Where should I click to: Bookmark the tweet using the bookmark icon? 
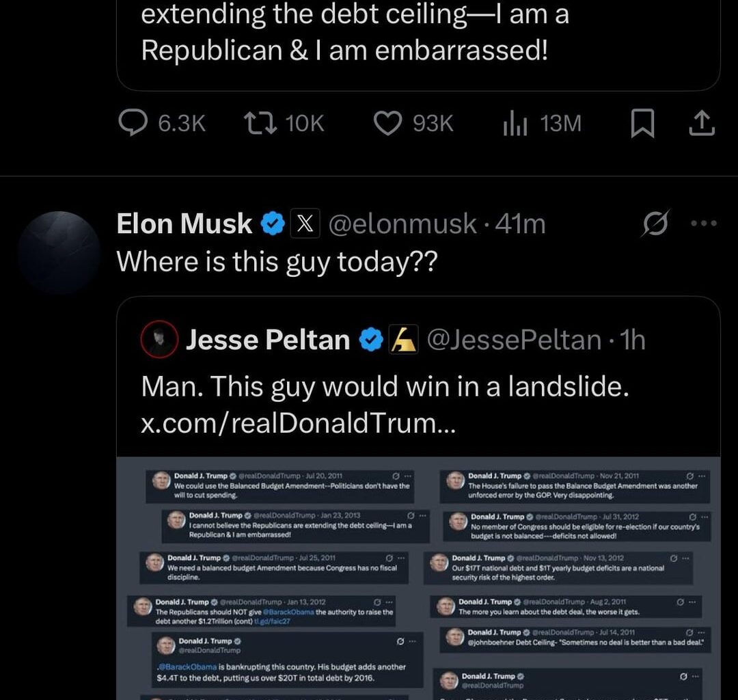643,123
